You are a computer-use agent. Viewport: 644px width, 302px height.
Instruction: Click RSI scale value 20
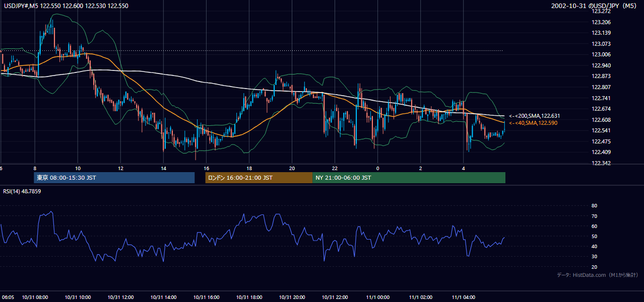[594, 267]
